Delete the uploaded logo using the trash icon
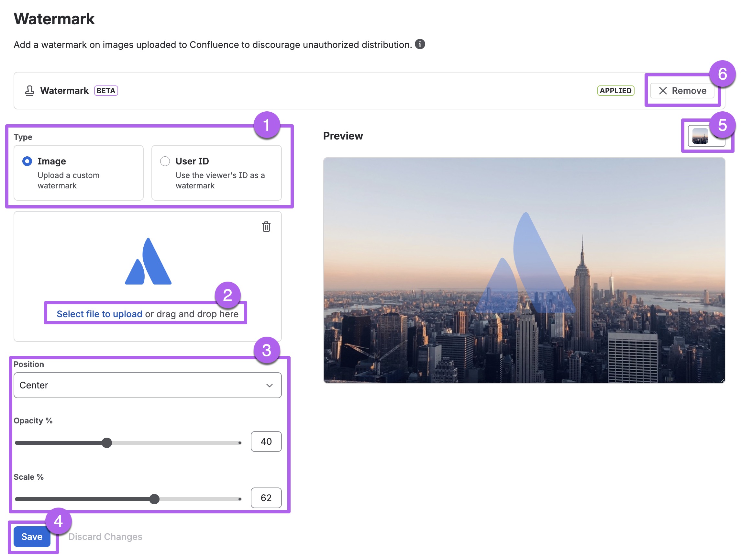 pyautogui.click(x=266, y=227)
